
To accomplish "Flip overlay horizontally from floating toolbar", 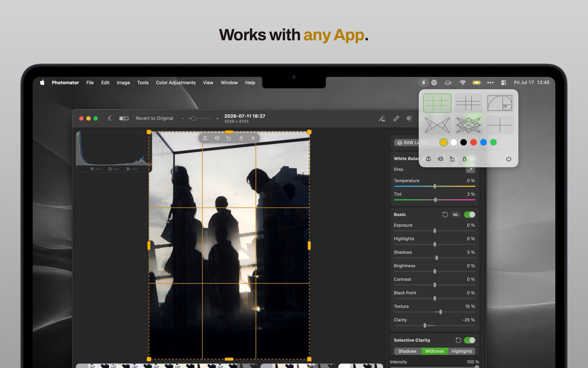I will (205, 138).
